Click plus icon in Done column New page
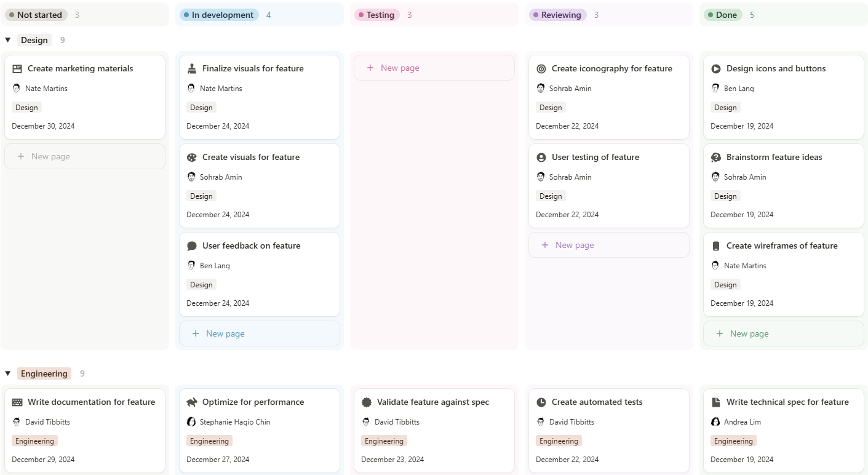 point(720,333)
